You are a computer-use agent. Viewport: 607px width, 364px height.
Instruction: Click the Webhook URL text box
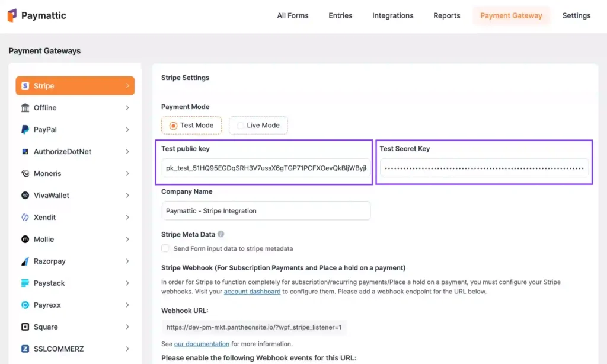(x=254, y=327)
